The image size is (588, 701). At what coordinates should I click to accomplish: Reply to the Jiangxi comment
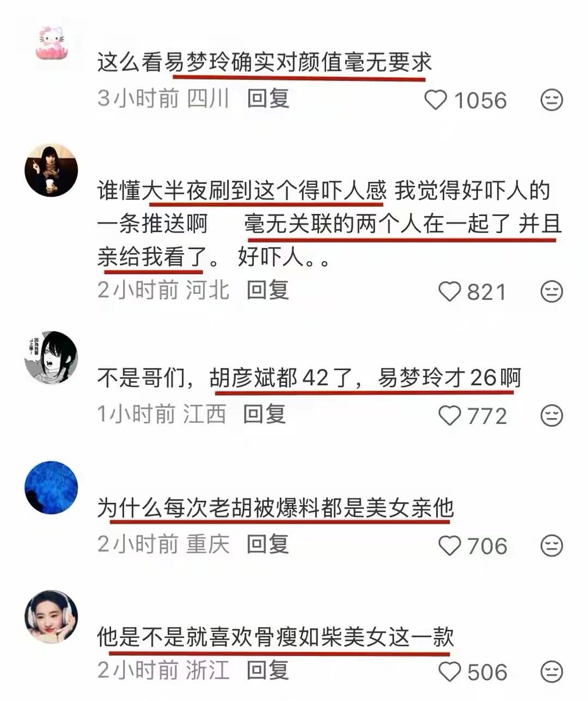pos(264,414)
